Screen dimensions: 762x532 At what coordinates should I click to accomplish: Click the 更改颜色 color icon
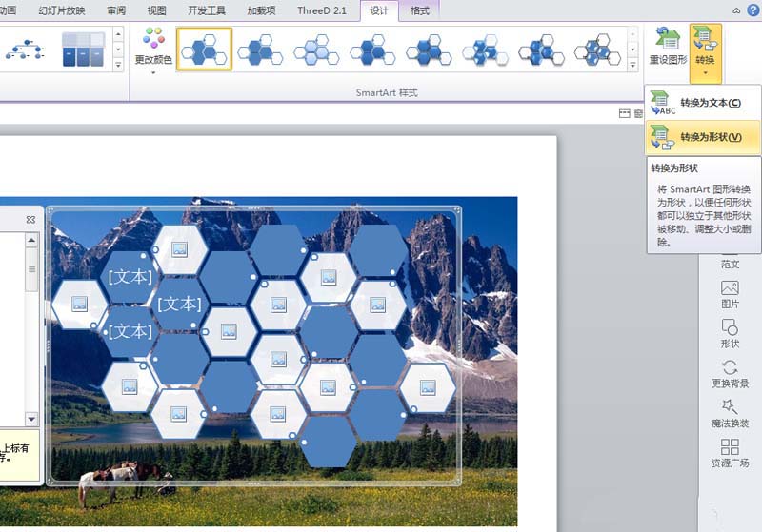153,38
